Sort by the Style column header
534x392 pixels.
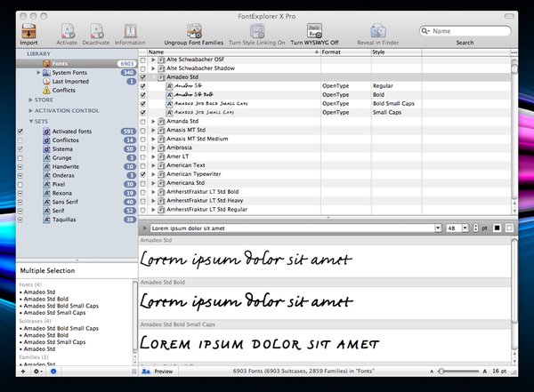(396, 52)
